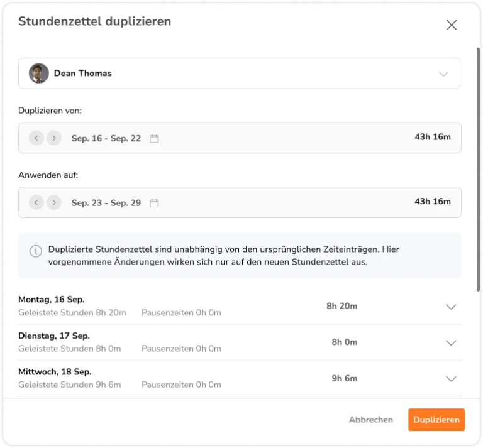
Task: Go to previous week in Anwenden auf
Action: click(x=36, y=202)
